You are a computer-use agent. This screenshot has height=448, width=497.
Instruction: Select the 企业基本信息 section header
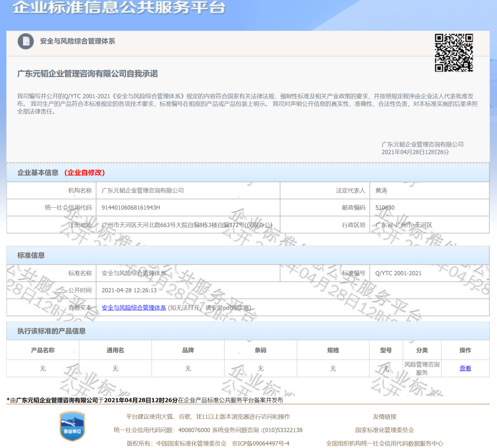coord(38,173)
